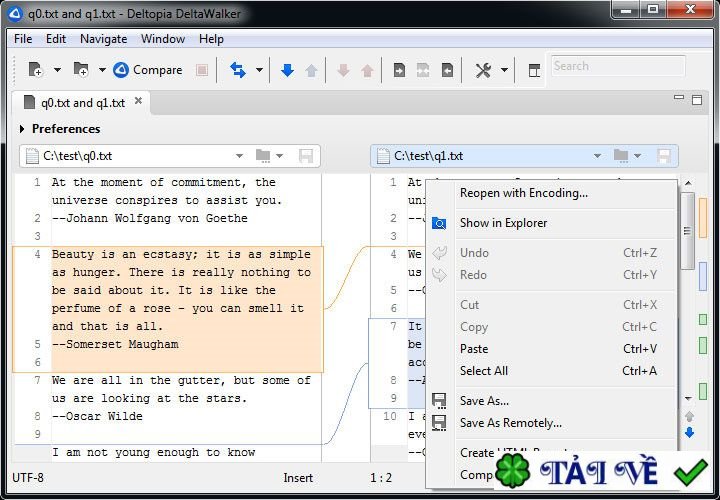Click the Save As disk icon
The height and width of the screenshot is (500, 720).
coord(439,401)
